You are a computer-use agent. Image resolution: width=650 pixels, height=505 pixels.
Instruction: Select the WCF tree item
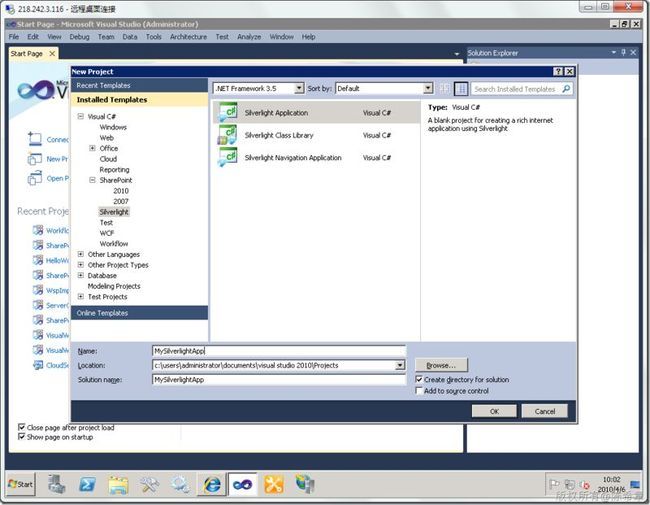tap(107, 233)
